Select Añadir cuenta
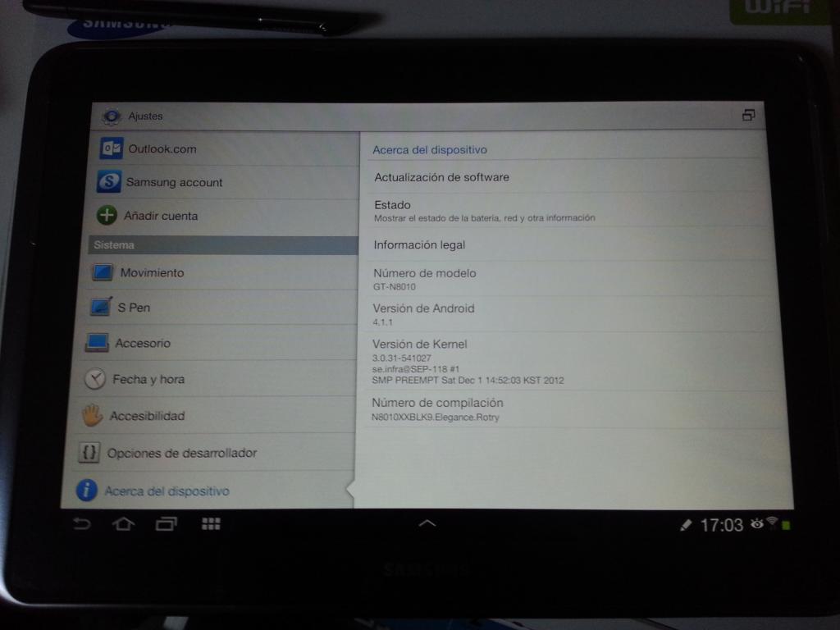Screen dimensions: 840x630 (x=223, y=217)
